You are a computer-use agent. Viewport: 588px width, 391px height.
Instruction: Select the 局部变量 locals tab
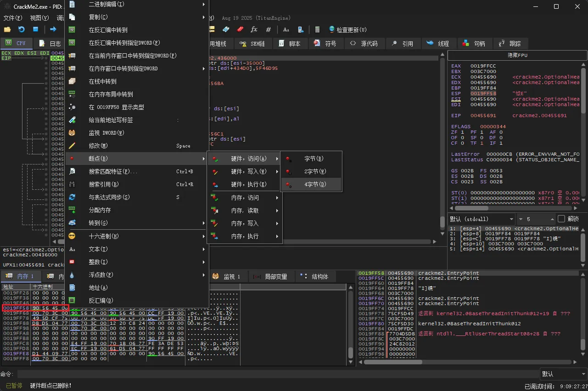tap(270, 276)
